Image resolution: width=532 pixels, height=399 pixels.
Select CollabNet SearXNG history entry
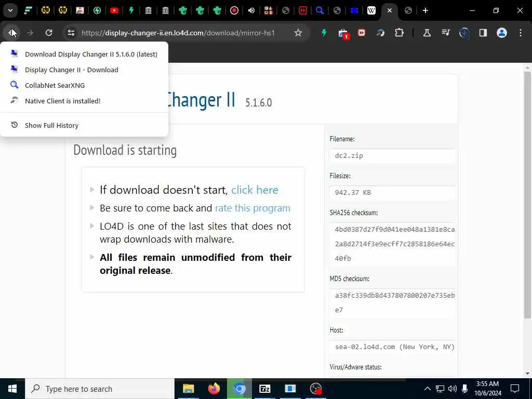pyautogui.click(x=84, y=85)
